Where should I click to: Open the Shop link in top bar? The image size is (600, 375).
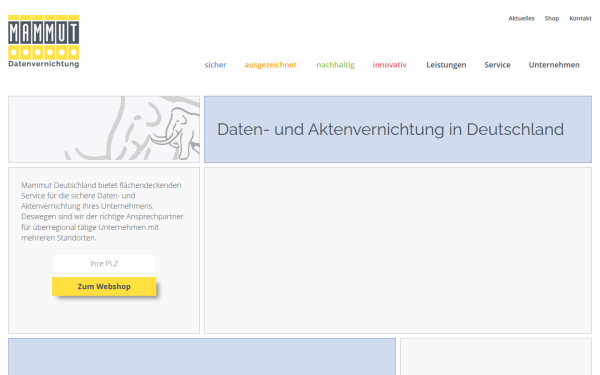point(552,18)
